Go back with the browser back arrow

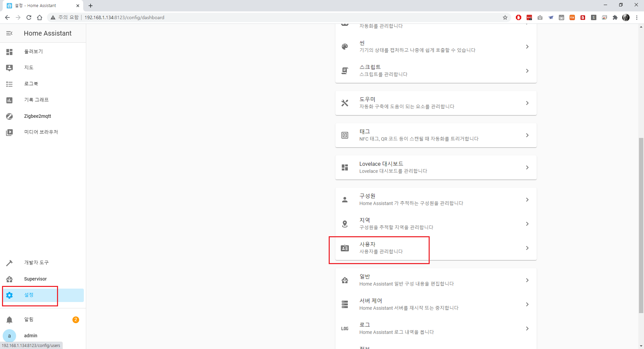[x=7, y=17]
